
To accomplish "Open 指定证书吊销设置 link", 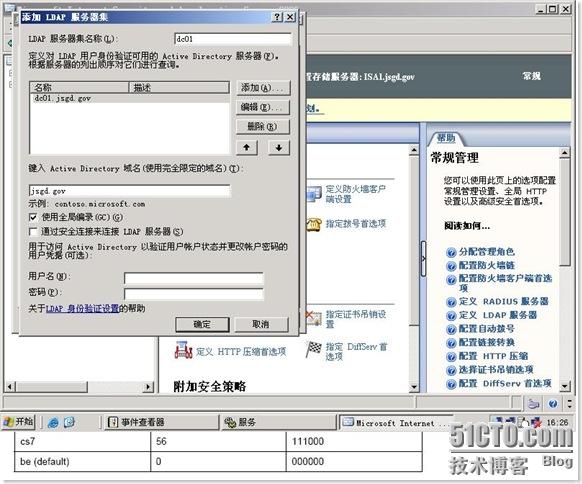I will coord(356,319).
